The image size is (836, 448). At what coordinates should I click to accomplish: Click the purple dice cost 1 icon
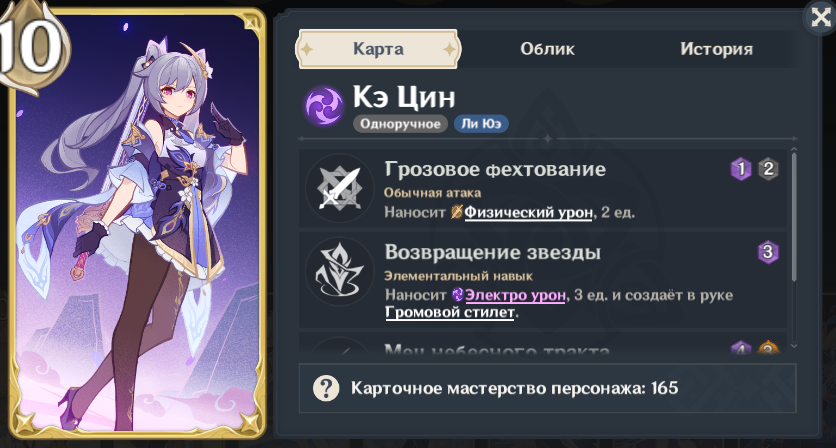pos(741,170)
